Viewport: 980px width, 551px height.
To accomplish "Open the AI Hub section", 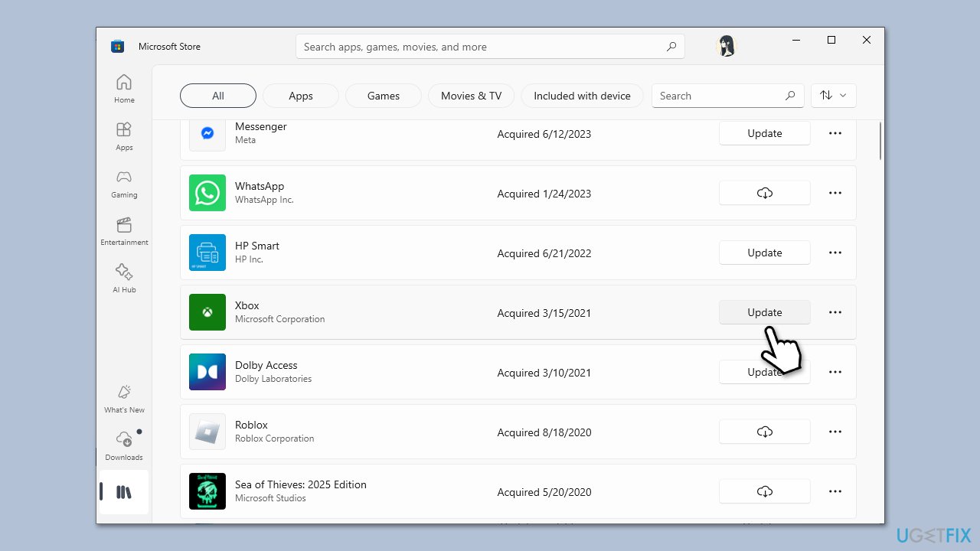I will [x=123, y=279].
